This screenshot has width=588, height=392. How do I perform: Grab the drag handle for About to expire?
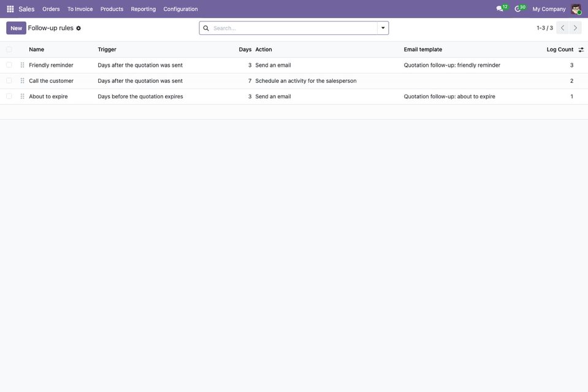[23, 96]
